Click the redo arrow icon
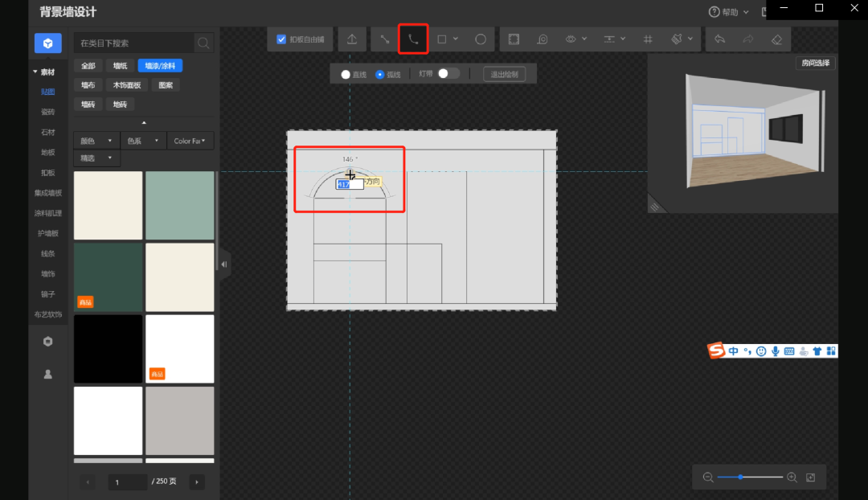Viewport: 868px width, 500px height. (x=748, y=39)
